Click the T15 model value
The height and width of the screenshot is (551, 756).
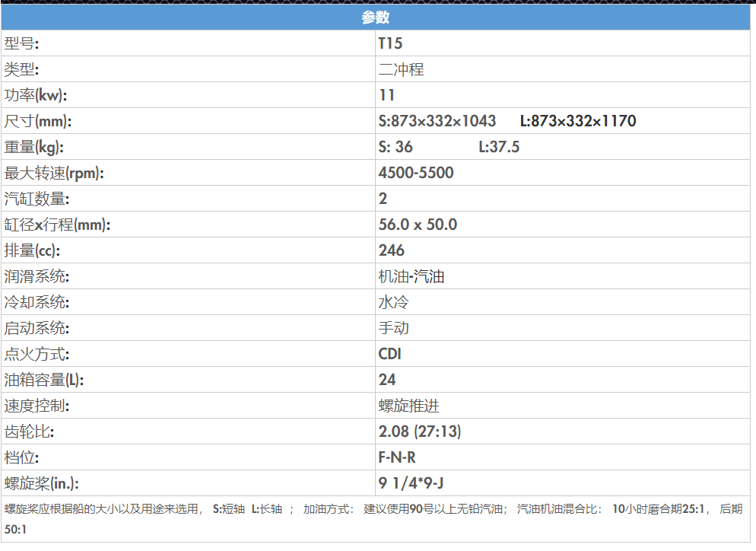click(390, 43)
